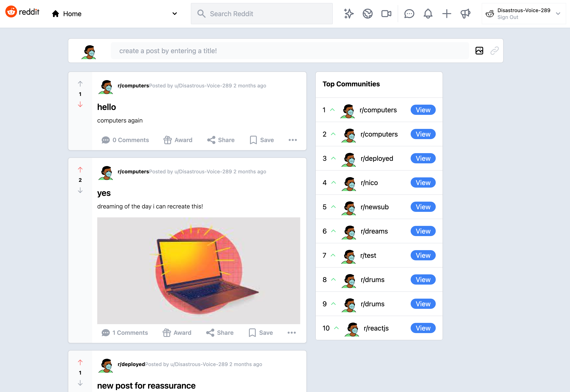Click the video camera icon
The height and width of the screenshot is (392, 570).
pos(386,14)
